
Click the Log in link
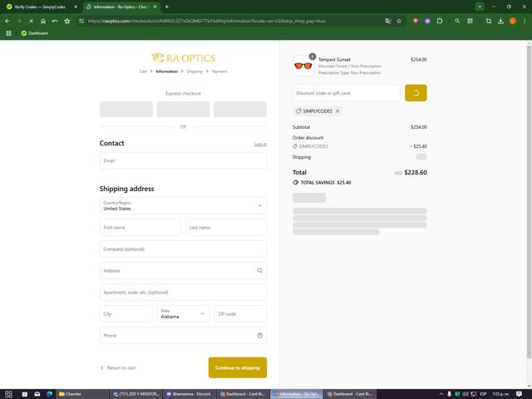click(260, 144)
